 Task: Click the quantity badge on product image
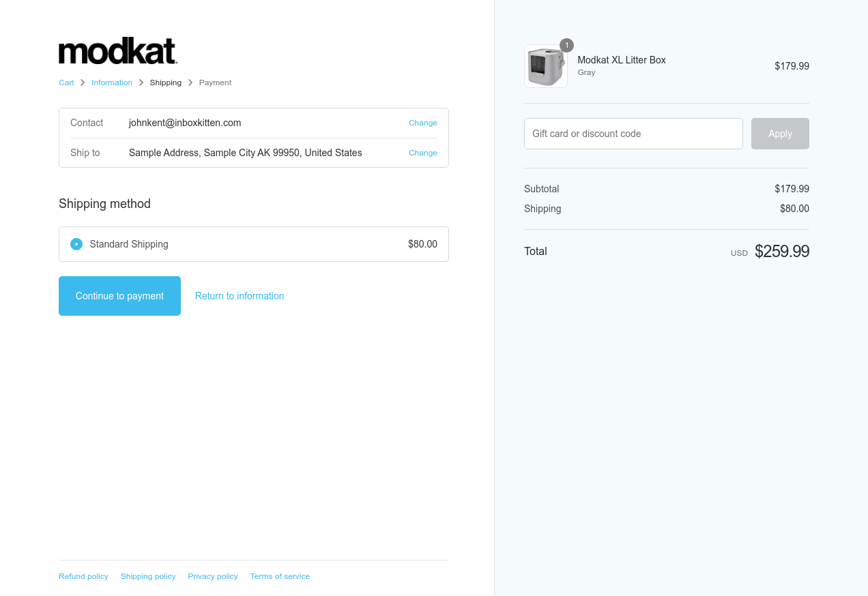click(566, 45)
